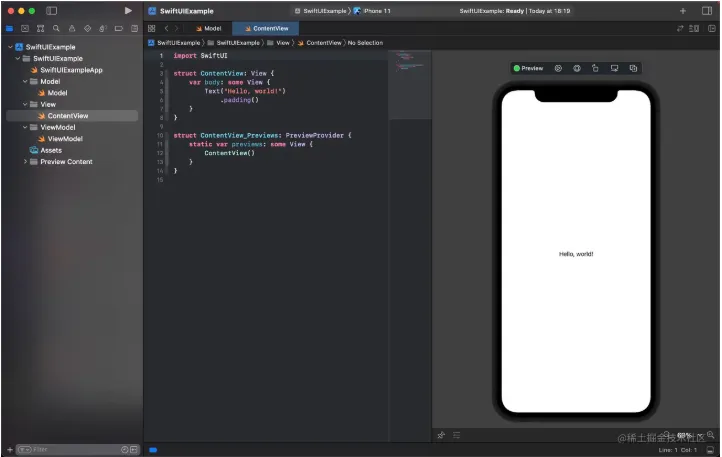Open the Assets catalog
Viewport: 722px width, 457px height.
[46, 150]
